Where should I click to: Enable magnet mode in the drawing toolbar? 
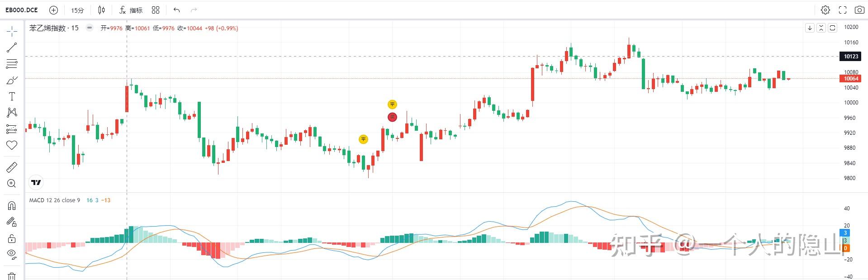click(12, 205)
